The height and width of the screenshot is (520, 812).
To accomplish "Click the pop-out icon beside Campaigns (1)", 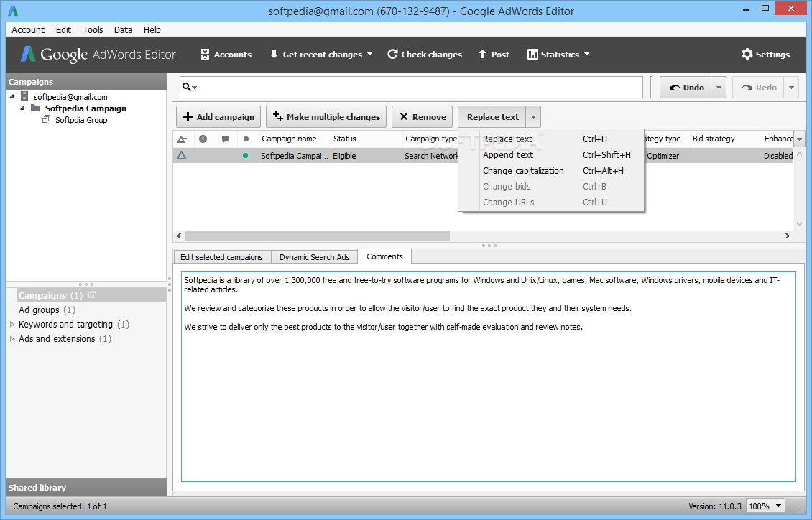I will 92,295.
